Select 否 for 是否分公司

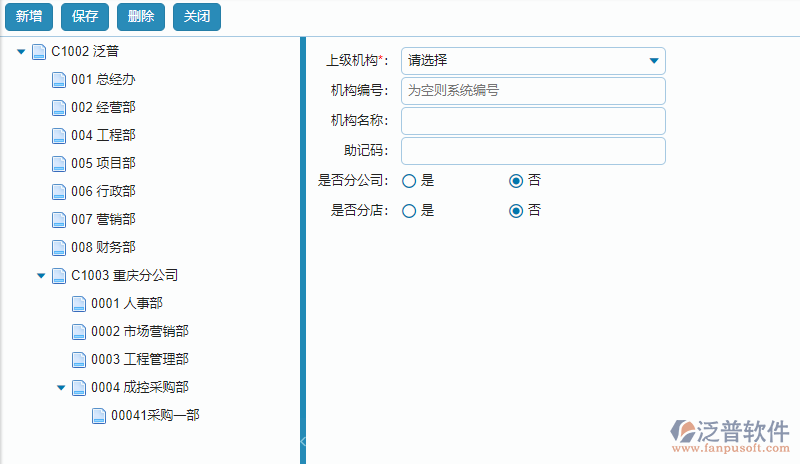click(516, 181)
